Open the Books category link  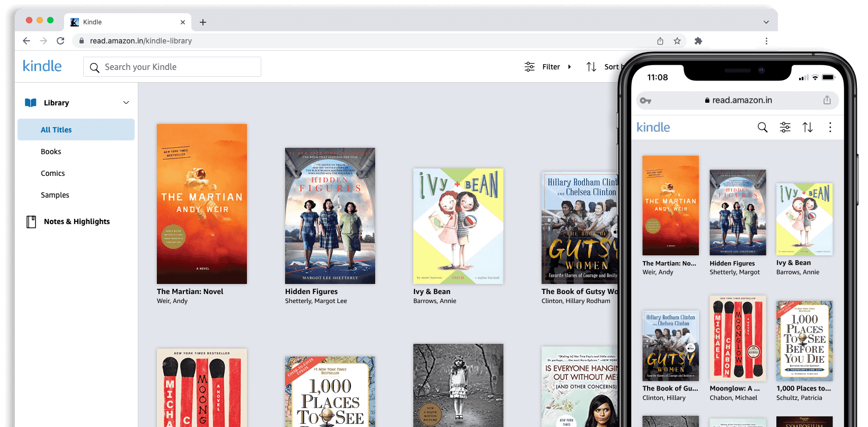[x=51, y=152]
